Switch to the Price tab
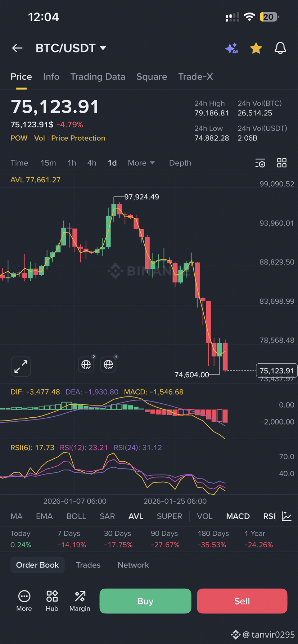The width and height of the screenshot is (298, 644). point(21,77)
